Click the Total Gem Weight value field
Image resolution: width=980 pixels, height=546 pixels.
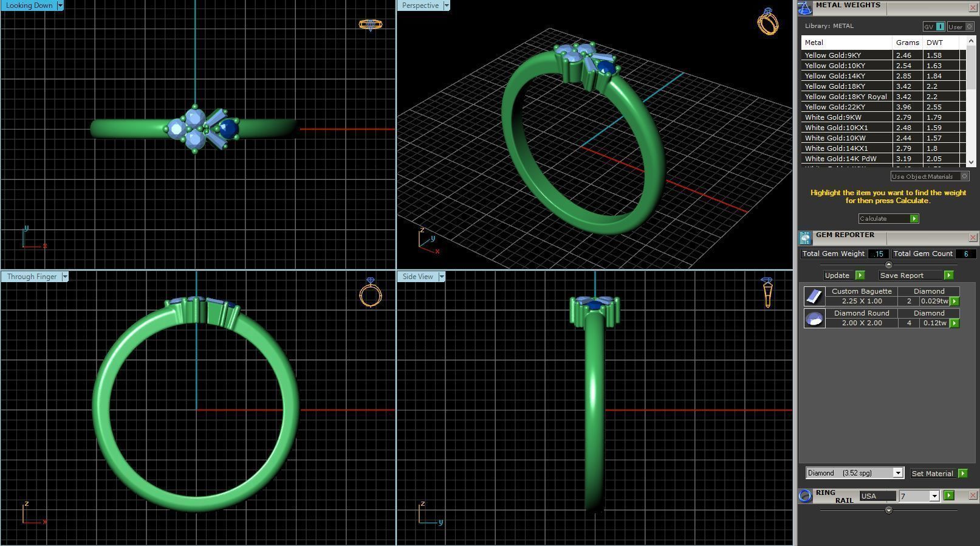click(877, 254)
